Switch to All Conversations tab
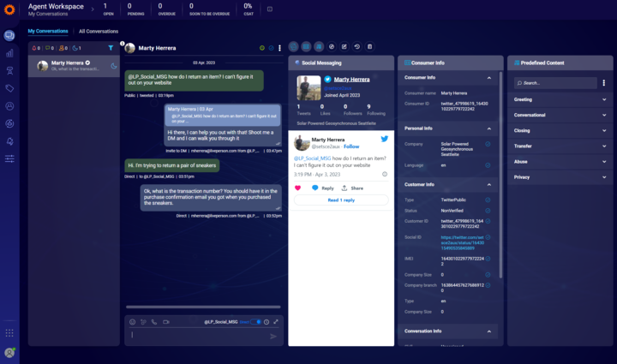617x364 pixels. (99, 31)
